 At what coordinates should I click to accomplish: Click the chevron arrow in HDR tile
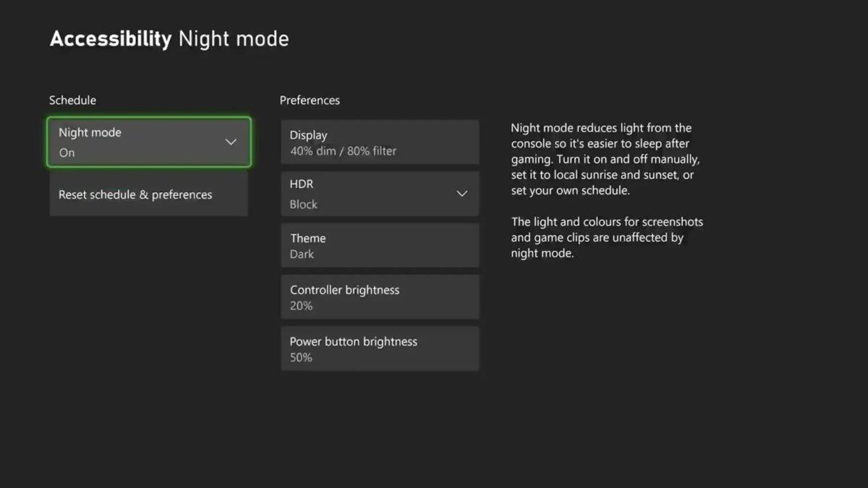[462, 194]
